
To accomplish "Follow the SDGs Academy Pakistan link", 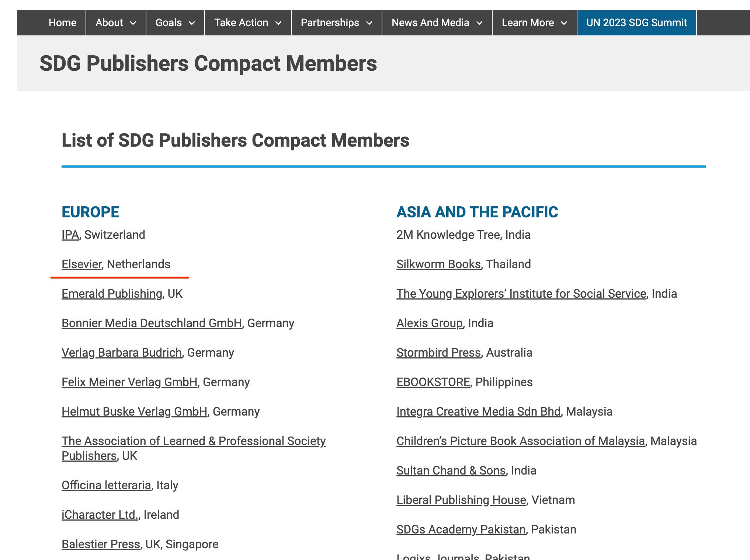I will coord(461,529).
